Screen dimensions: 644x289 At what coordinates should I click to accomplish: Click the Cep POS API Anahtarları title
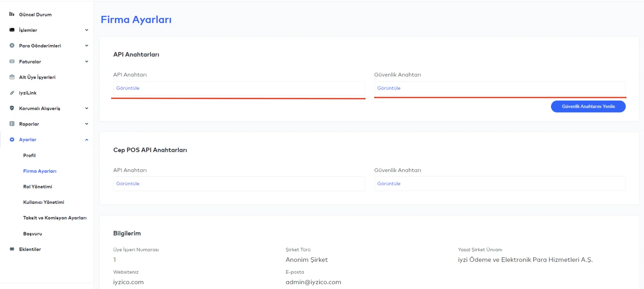(x=150, y=150)
